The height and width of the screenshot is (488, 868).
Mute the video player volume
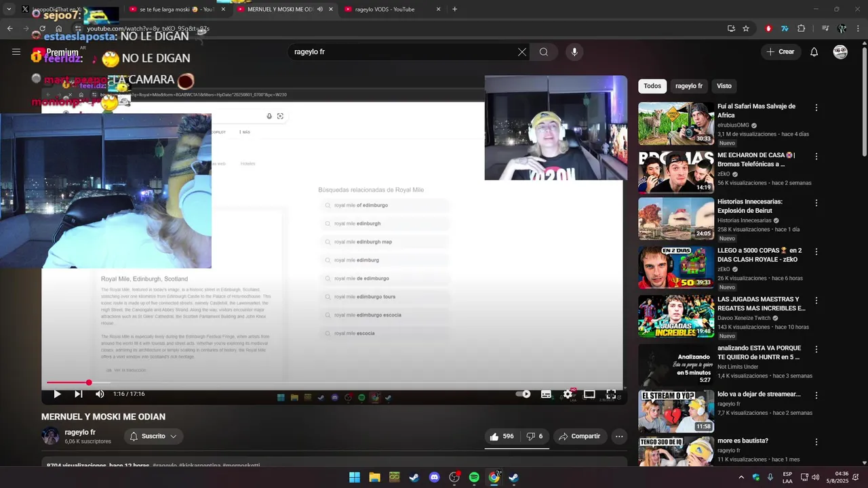(x=100, y=394)
